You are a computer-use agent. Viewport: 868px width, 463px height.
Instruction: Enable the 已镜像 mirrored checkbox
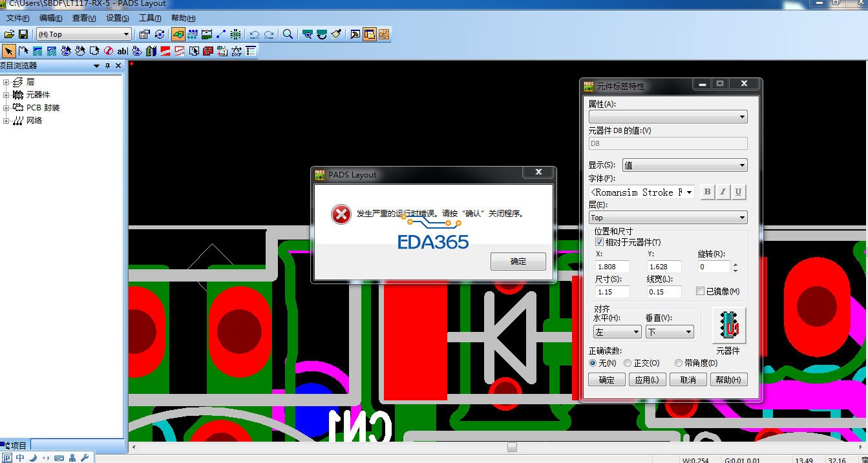click(x=701, y=291)
